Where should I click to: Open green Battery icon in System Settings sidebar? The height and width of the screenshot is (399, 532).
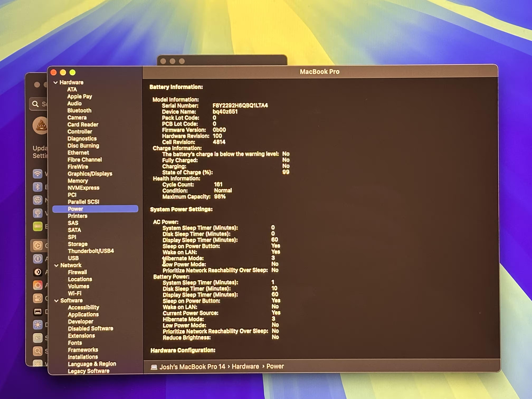[38, 226]
